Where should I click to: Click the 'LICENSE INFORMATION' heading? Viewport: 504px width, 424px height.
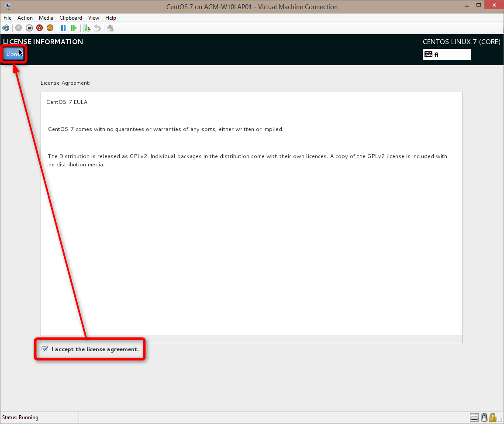pyautogui.click(x=43, y=41)
